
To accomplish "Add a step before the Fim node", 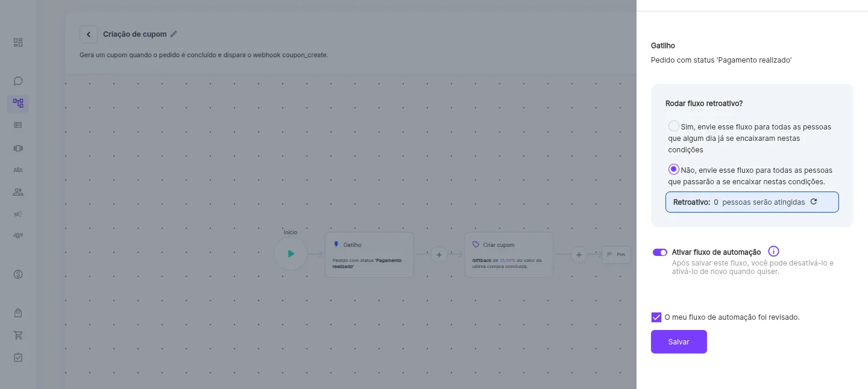I will (x=579, y=255).
